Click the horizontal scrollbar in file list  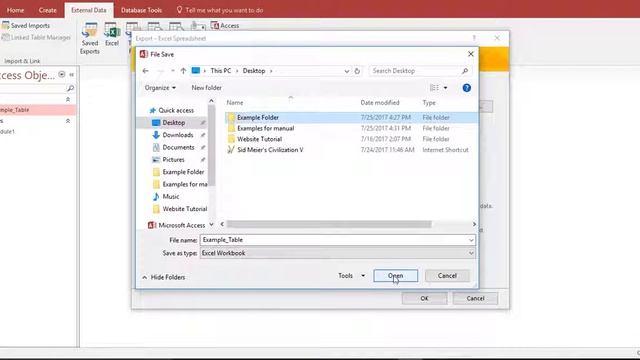pyautogui.click(x=329, y=224)
